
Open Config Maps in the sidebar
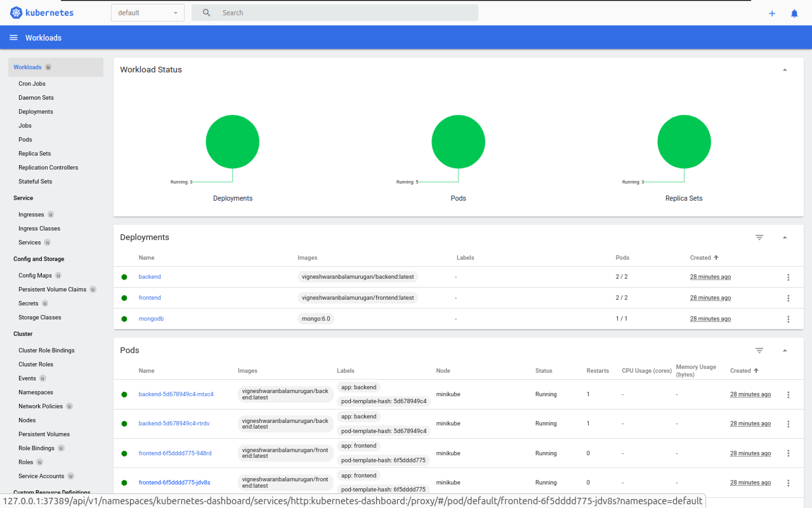(x=35, y=276)
